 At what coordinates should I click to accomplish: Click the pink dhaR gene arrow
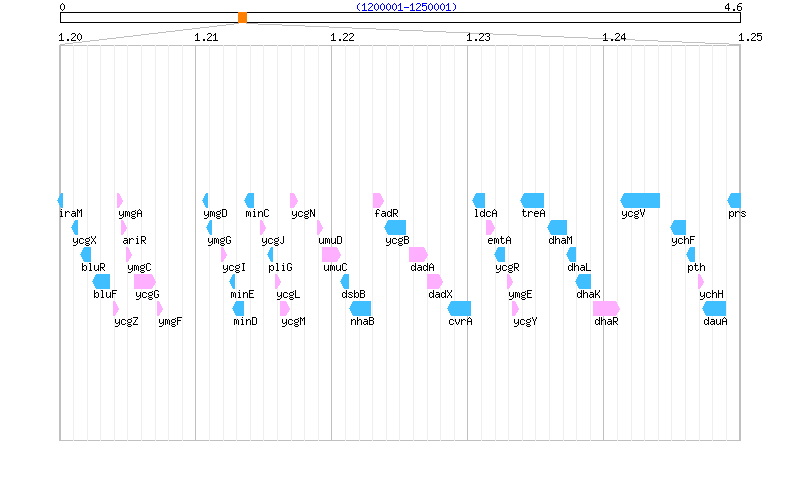coord(606,308)
